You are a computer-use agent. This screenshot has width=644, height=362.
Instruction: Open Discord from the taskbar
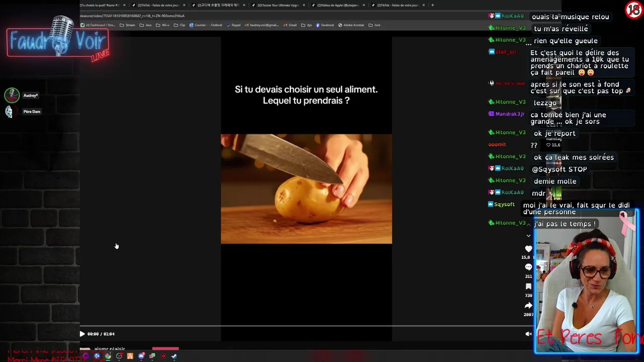coord(141,356)
